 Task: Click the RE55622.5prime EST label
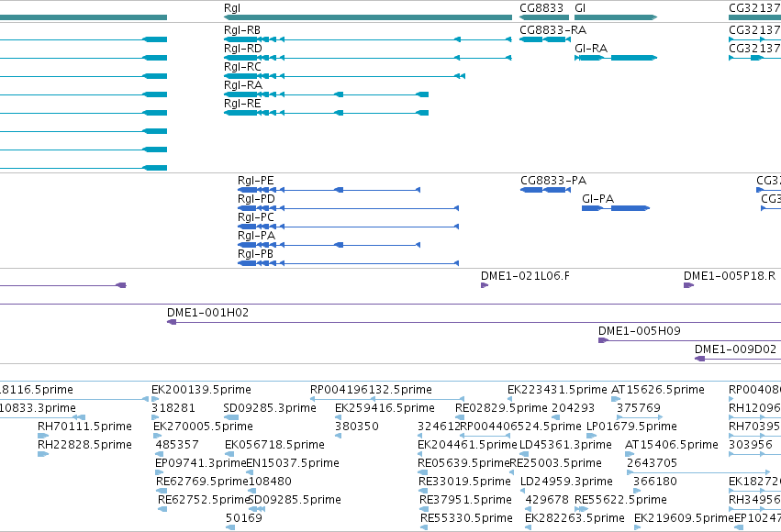pos(620,500)
